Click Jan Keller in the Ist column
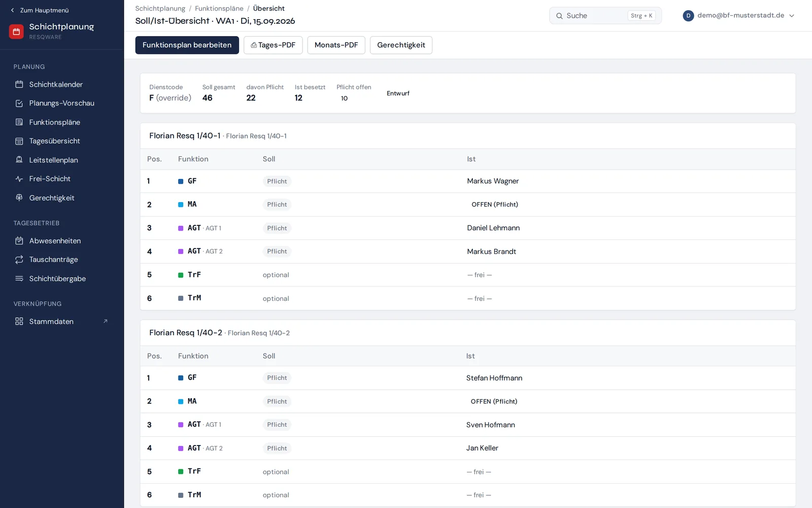 (482, 448)
